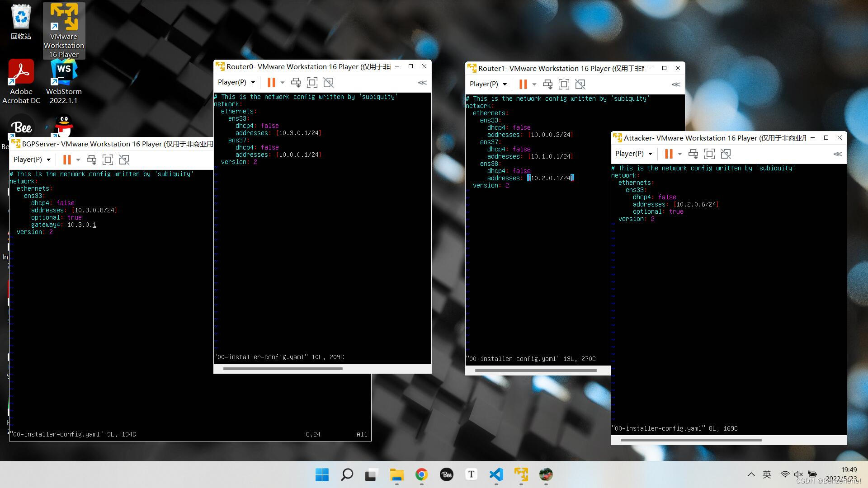
Task: Enter full screen mode in BGPServer window
Action: pyautogui.click(x=108, y=160)
